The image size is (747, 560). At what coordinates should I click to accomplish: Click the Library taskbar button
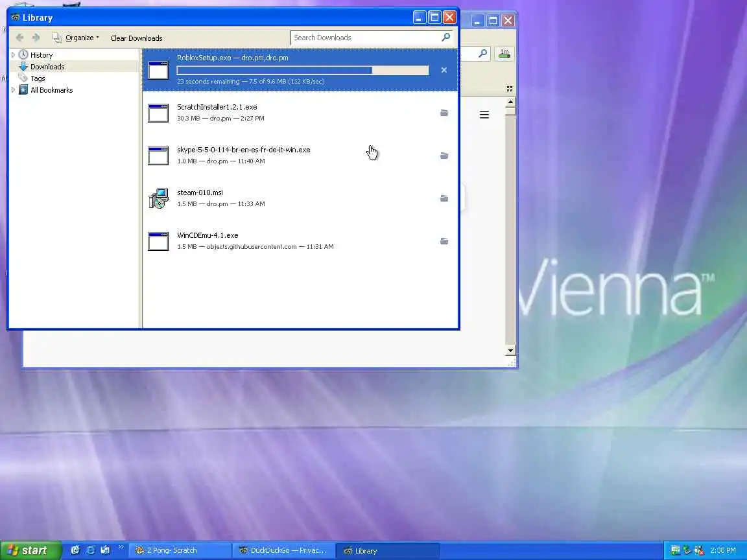tap(388, 550)
